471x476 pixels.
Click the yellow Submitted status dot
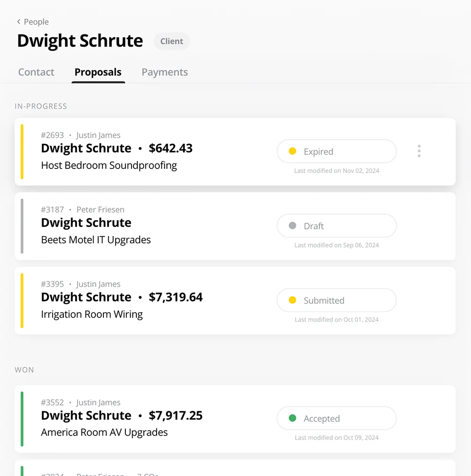click(x=292, y=300)
